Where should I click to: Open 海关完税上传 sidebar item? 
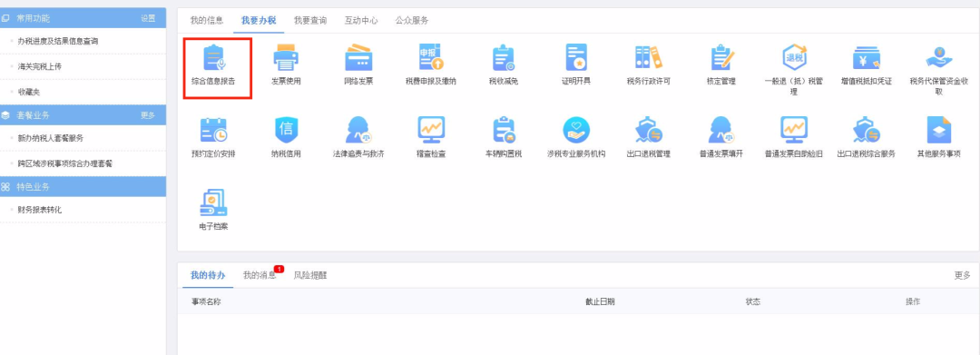[39, 66]
